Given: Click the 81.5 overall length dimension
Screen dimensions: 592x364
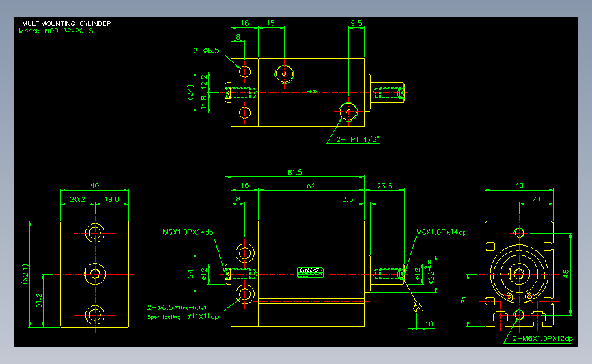Looking at the screenshot, I should 295,172.
